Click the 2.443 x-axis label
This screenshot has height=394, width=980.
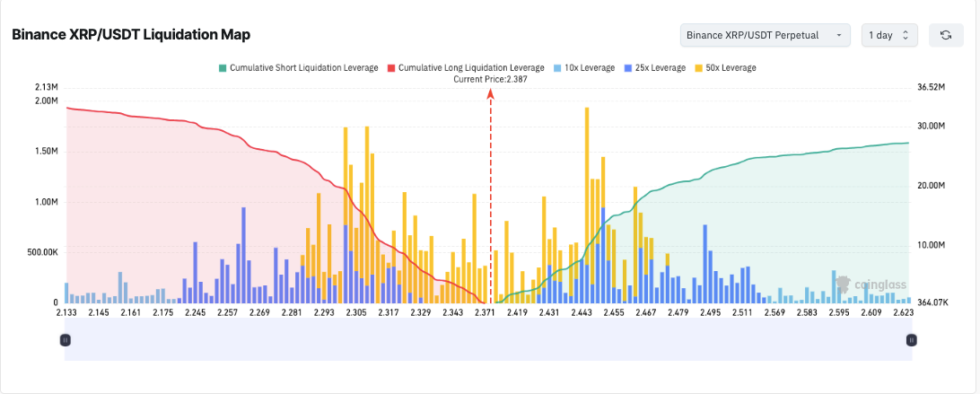coord(582,312)
